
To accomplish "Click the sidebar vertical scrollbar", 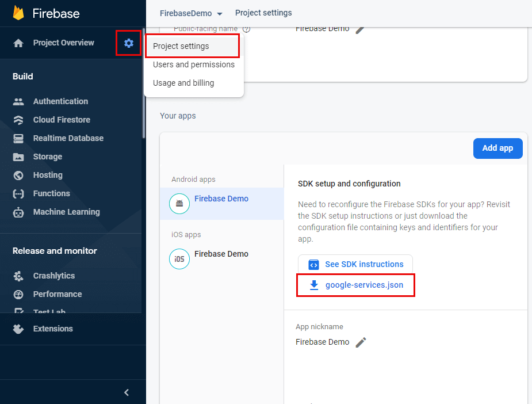I will [x=144, y=83].
